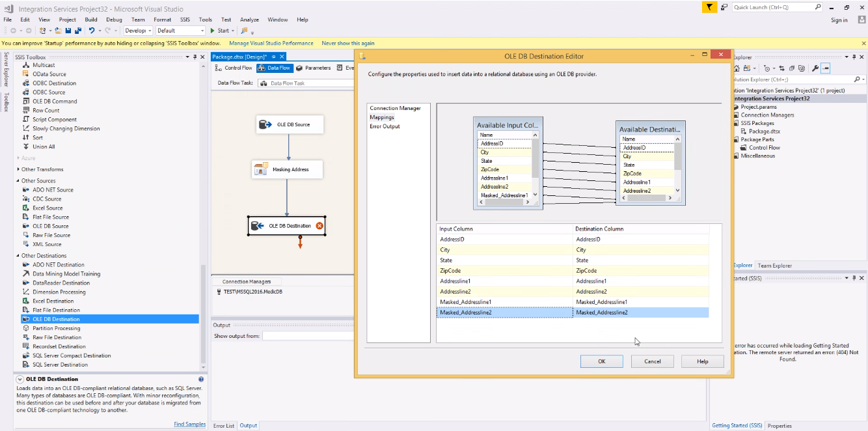Viewport: 868px width, 431px height.
Task: Open the Error List tab
Action: (x=224, y=426)
